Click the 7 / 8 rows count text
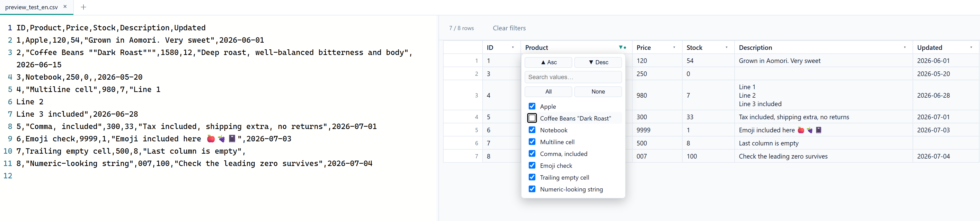Viewport: 980px width, 221px height. (461, 28)
